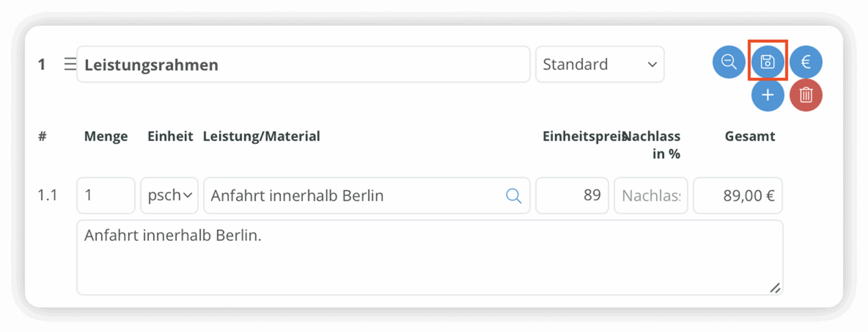Click the zoom-out magnifier icon button
Image resolution: width=868 pixels, height=332 pixels.
(729, 62)
